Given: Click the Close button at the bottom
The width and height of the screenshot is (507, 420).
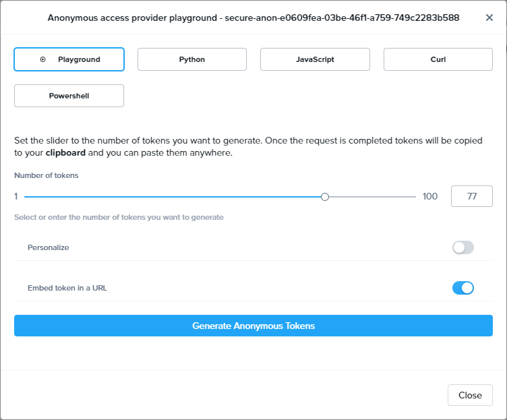Looking at the screenshot, I should point(470,395).
